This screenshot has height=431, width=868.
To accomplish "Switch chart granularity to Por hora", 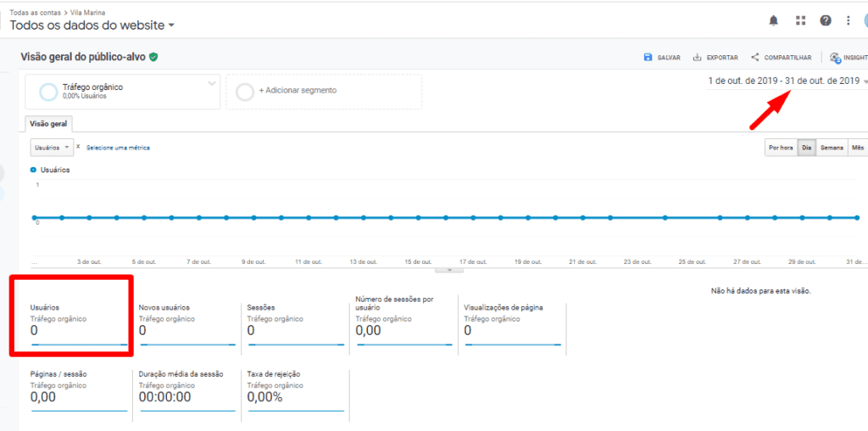I will [781, 148].
